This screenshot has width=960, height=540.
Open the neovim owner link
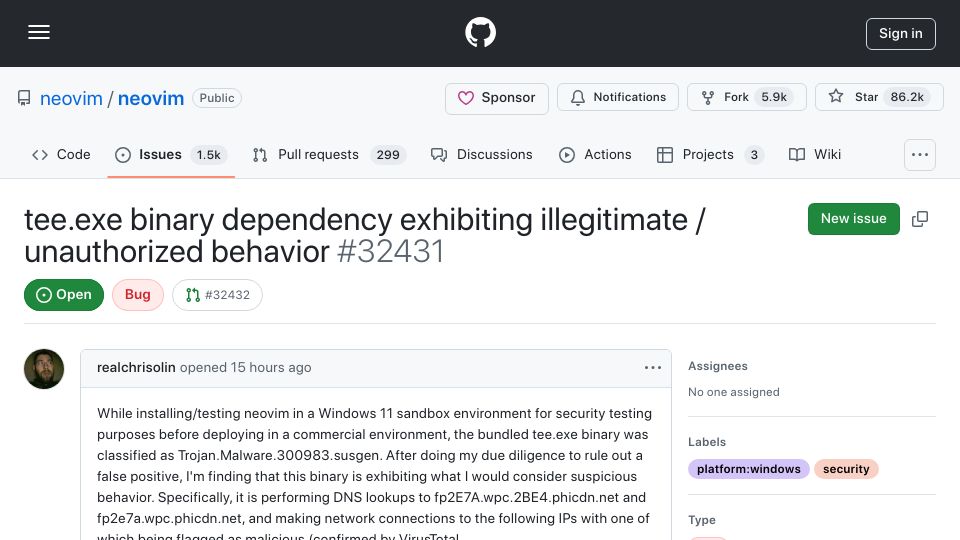point(71,98)
